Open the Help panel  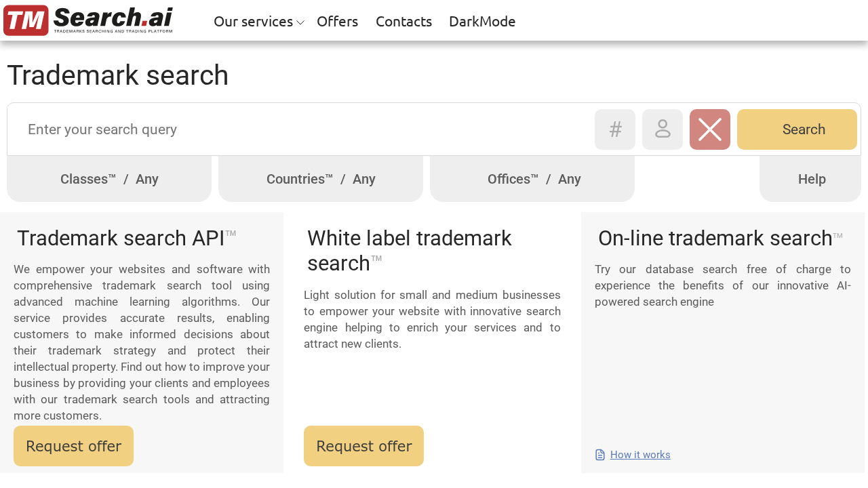point(810,178)
